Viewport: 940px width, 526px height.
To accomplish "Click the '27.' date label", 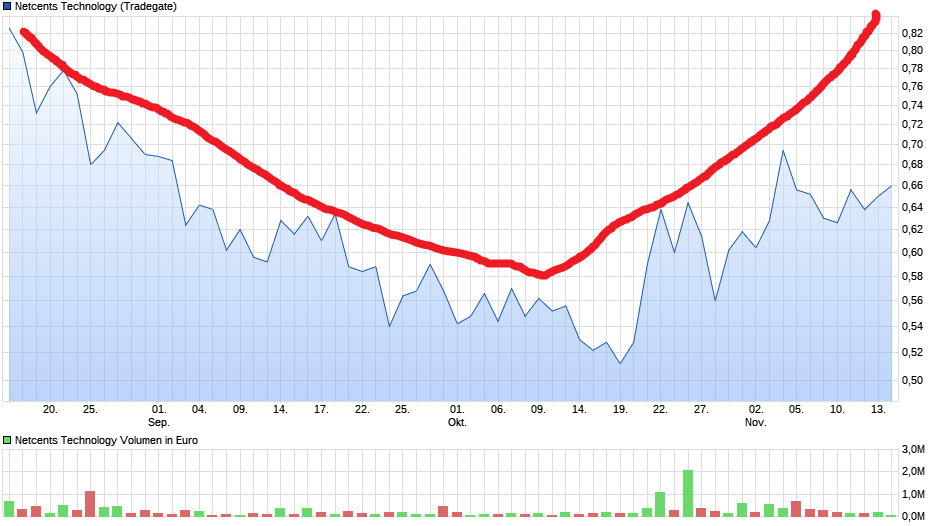I will (x=701, y=410).
